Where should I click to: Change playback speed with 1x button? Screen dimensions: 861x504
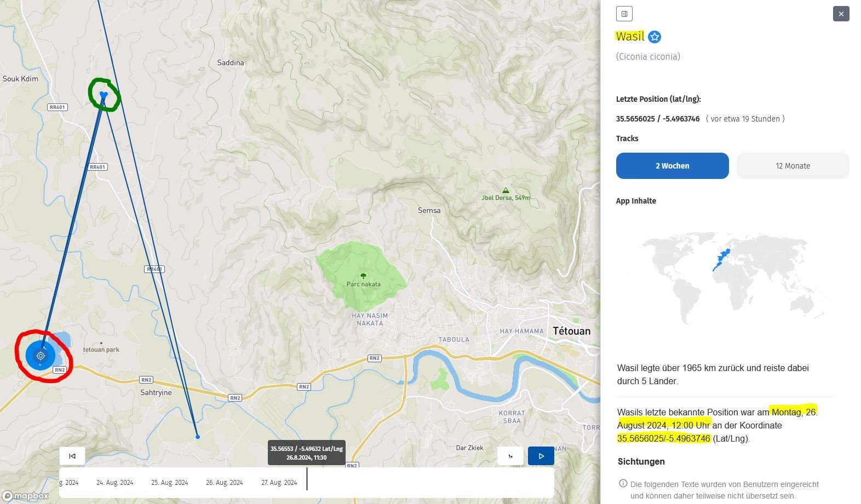click(510, 456)
